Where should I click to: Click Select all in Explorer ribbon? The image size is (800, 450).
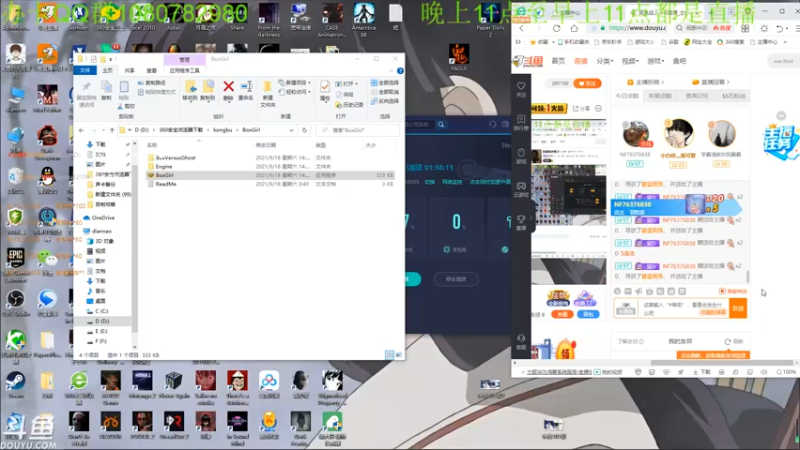[x=385, y=83]
